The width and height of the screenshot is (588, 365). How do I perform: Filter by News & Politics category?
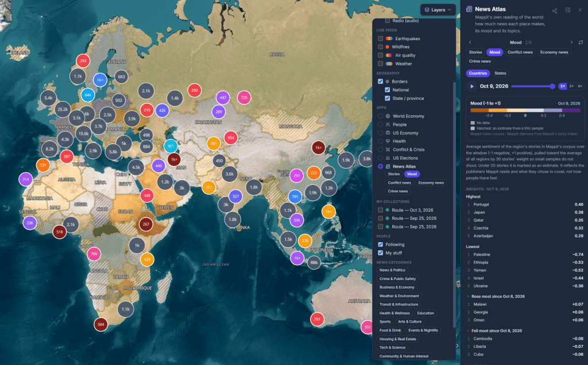click(392, 270)
